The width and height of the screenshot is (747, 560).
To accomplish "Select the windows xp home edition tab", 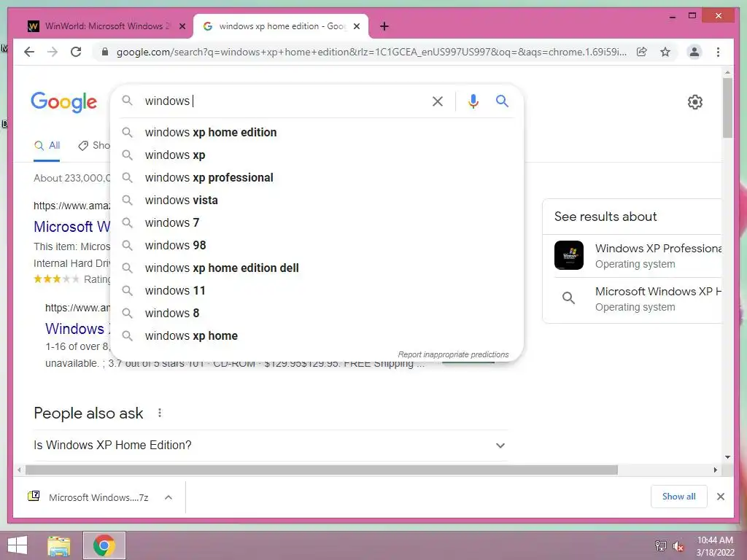I will (x=281, y=26).
